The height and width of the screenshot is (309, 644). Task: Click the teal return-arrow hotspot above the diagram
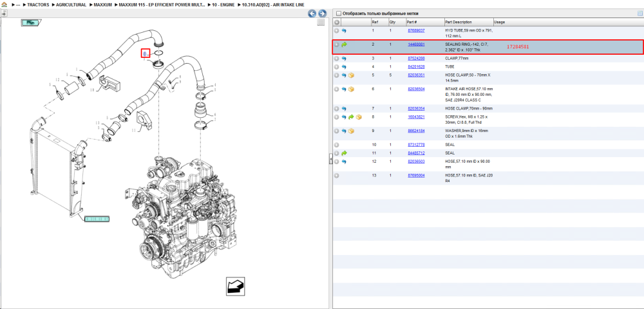click(30, 23)
